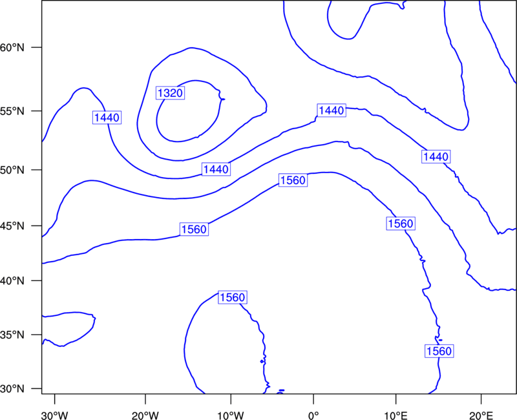This screenshot has width=517, height=420.
Task: Click the 1440 label near 55°N, 2°E
Action: tap(332, 110)
